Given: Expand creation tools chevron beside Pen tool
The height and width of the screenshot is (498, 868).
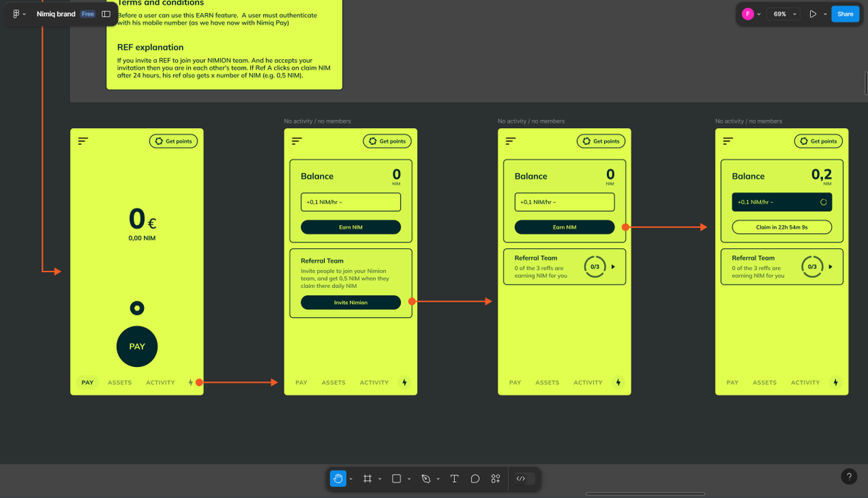Looking at the screenshot, I should pos(438,479).
